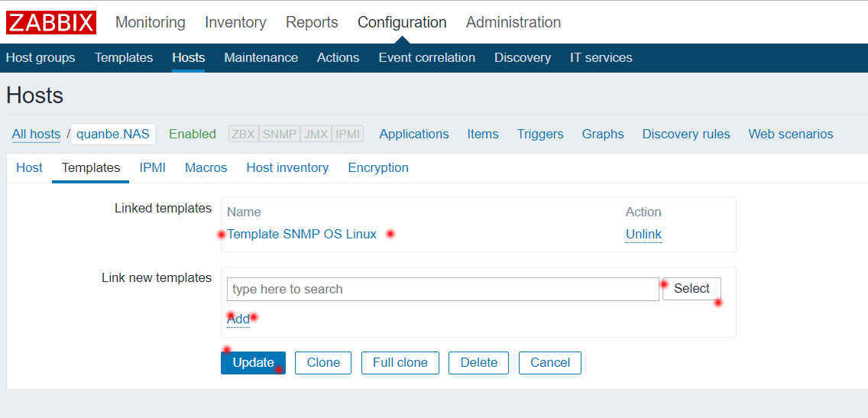Open Event correlation section
The image size is (868, 418).
(427, 57)
